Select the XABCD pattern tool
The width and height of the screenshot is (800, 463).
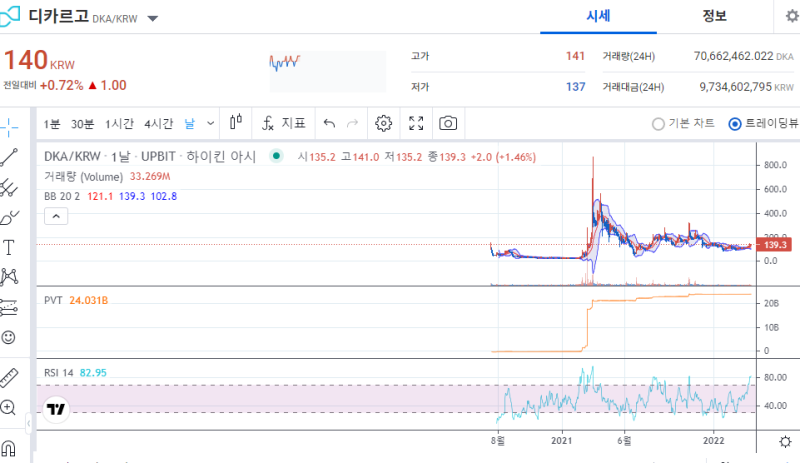click(x=9, y=277)
